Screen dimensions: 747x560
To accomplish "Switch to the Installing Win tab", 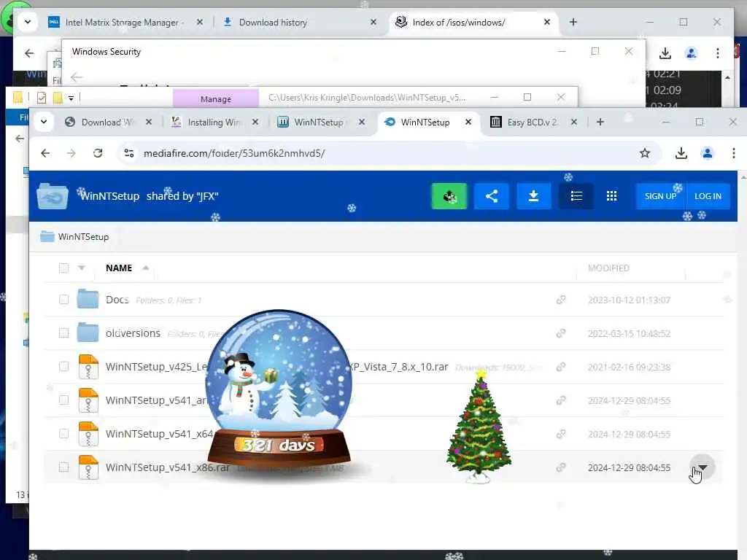I will [x=215, y=122].
